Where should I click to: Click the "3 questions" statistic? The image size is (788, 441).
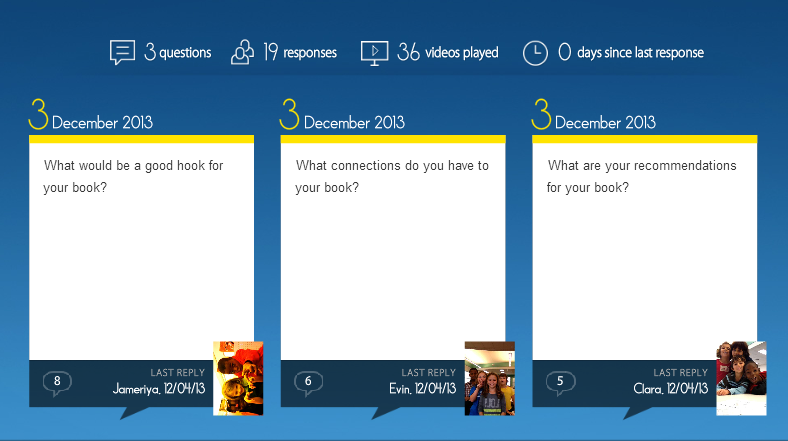click(177, 53)
